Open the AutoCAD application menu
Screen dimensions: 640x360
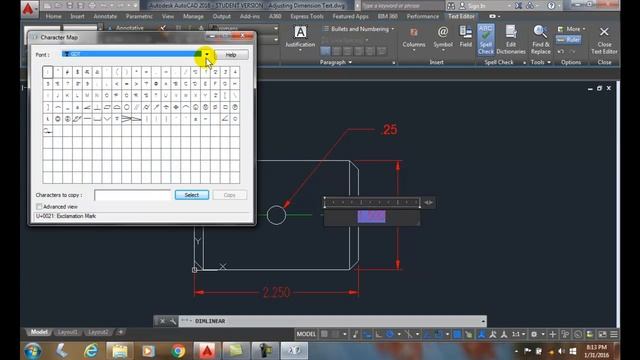coord(29,8)
